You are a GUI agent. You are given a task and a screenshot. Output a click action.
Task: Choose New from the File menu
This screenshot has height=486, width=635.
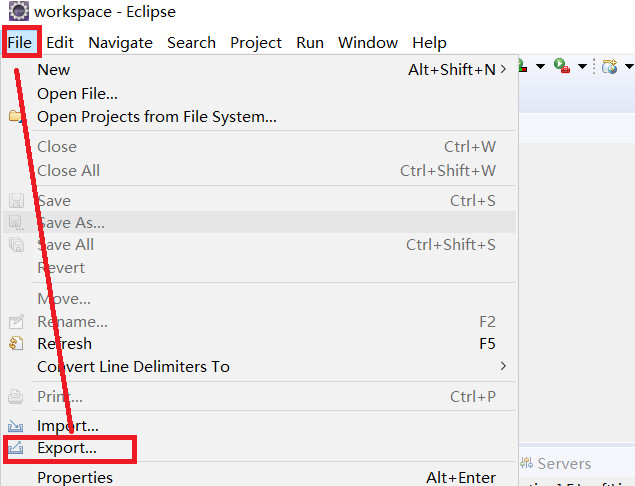coord(259,70)
